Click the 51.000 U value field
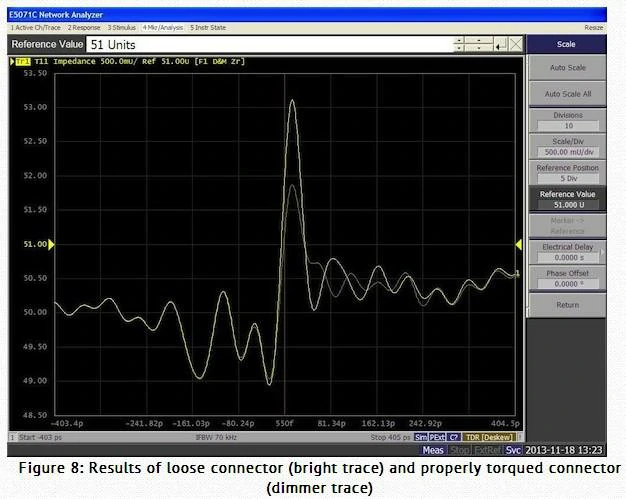The height and width of the screenshot is (499, 626). tap(569, 205)
